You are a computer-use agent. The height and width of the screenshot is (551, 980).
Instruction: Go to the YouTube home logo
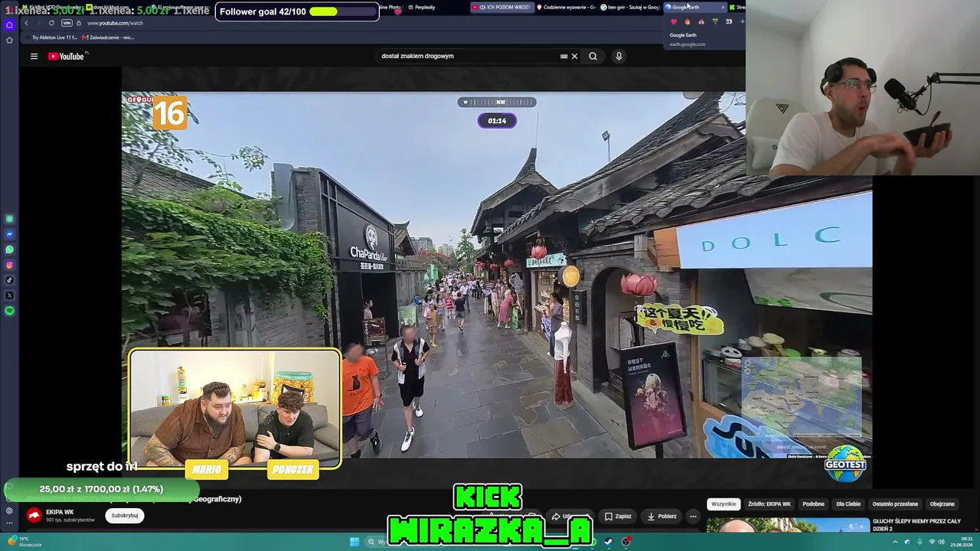[x=67, y=56]
